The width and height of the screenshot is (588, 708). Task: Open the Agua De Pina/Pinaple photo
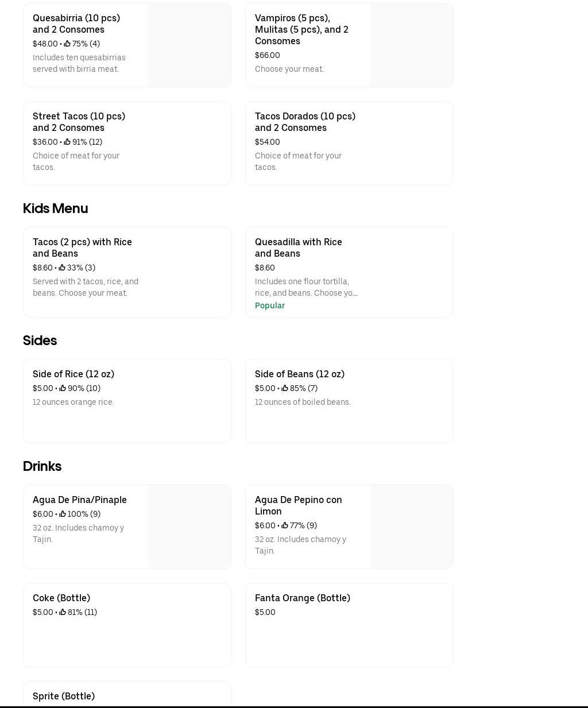[189, 527]
